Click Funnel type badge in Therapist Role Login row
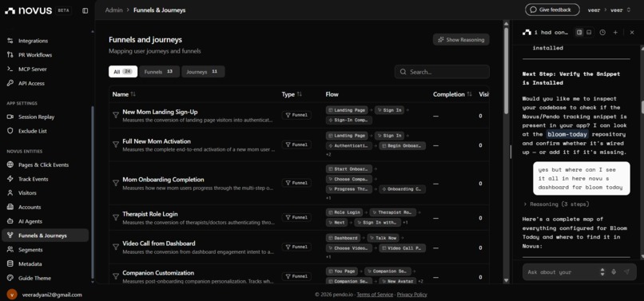The image size is (644, 301). pyautogui.click(x=296, y=218)
